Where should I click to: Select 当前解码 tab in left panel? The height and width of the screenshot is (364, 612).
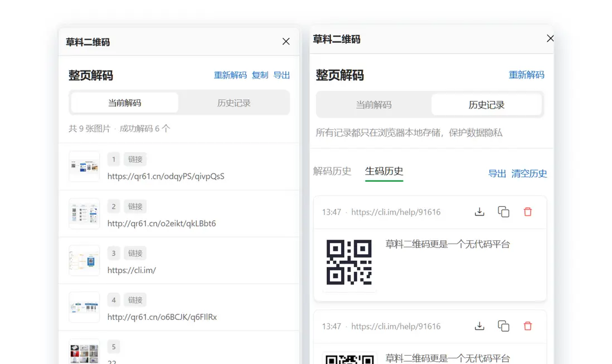click(124, 103)
